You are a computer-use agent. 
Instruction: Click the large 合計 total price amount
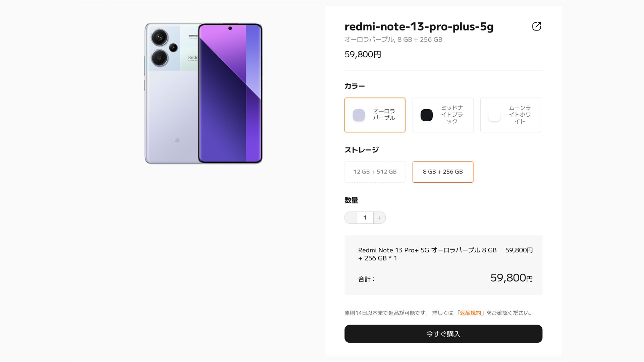[x=511, y=278]
